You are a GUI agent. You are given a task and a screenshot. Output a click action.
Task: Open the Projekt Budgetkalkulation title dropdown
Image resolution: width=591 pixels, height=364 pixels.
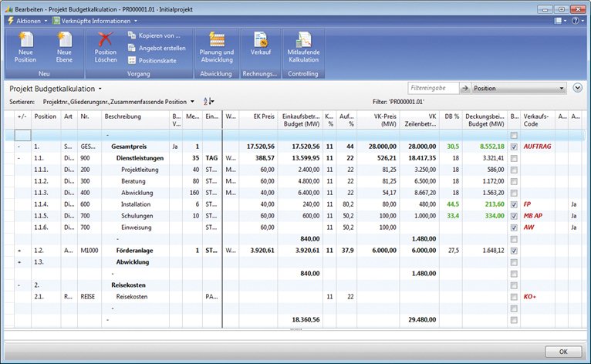pyautogui.click(x=100, y=89)
